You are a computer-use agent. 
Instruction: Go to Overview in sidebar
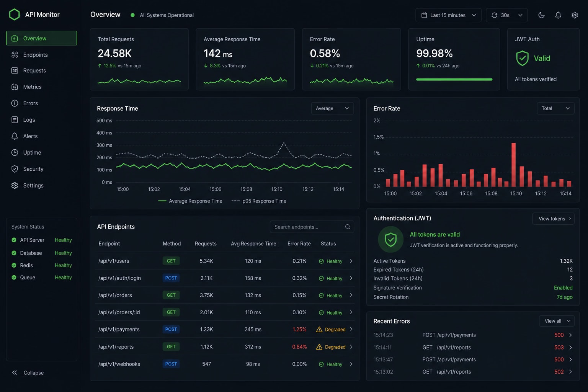tap(41, 38)
